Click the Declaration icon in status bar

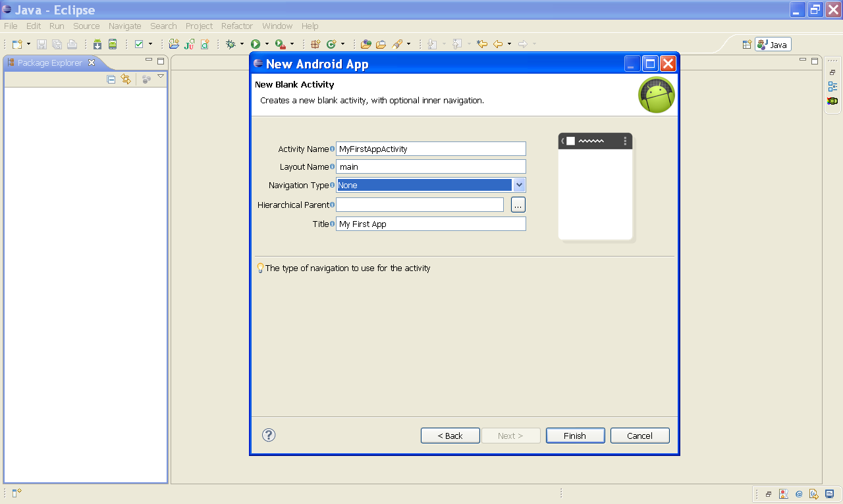click(814, 493)
